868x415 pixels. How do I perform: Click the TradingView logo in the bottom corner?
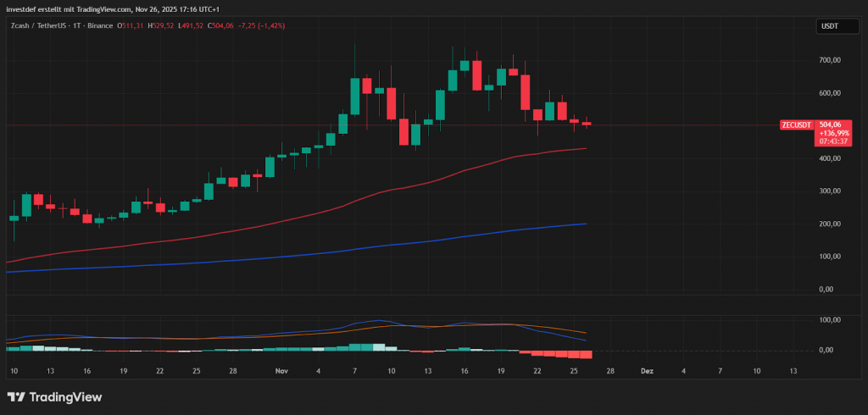54,396
